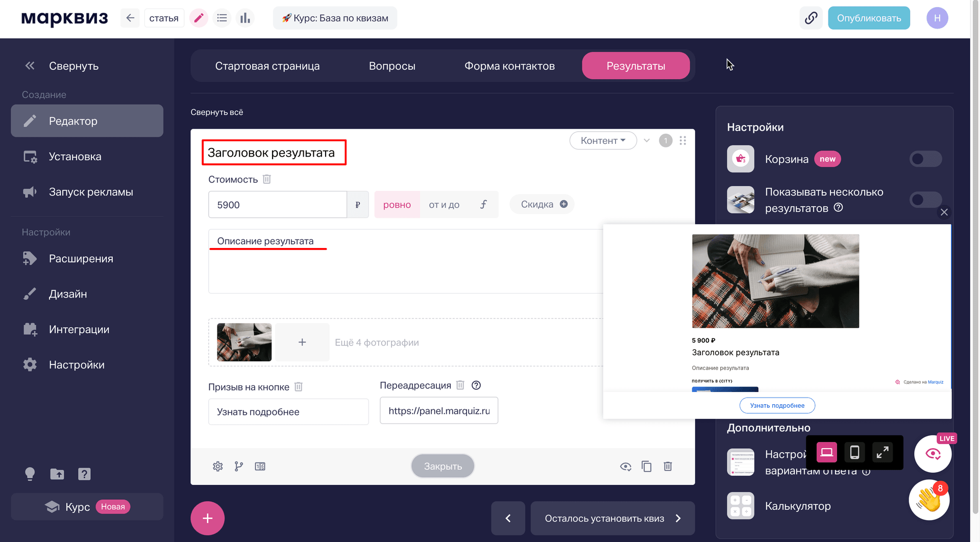
Task: Add another photo with plus tile
Action: (x=302, y=342)
